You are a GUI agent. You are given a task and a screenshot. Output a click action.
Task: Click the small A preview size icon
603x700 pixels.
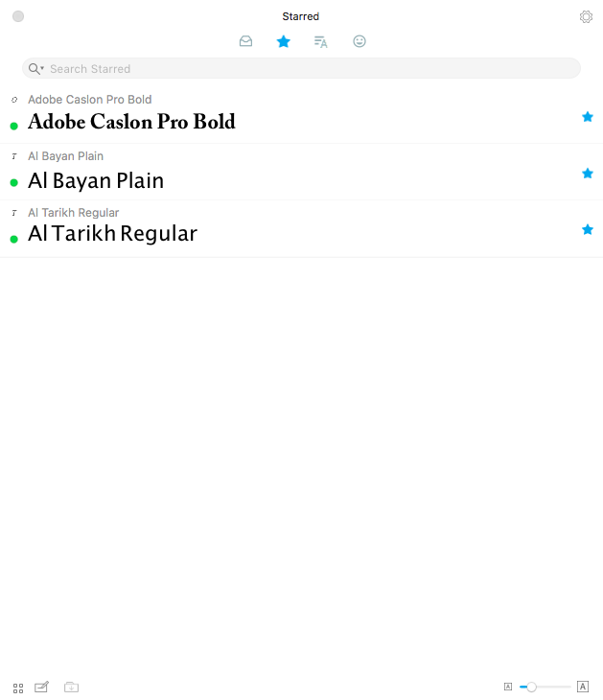508,687
